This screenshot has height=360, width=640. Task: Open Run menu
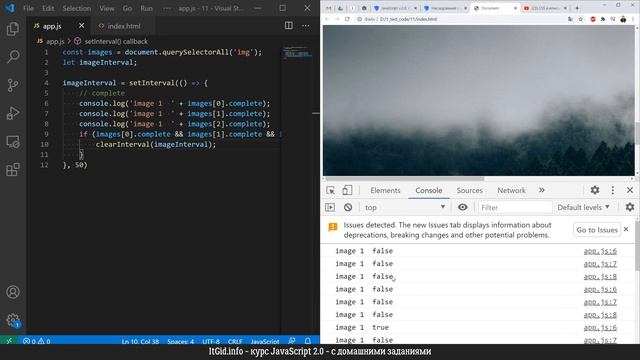point(146,8)
